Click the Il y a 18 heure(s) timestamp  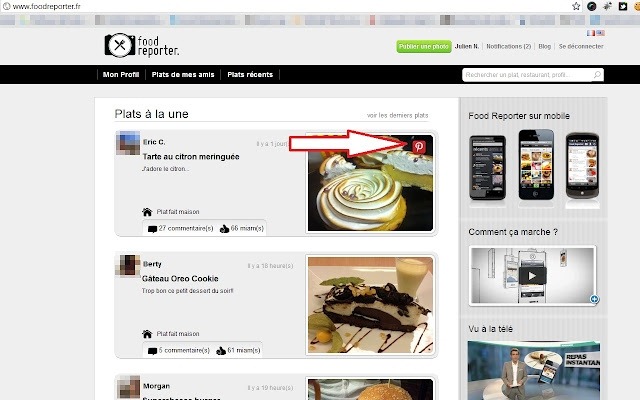tap(270, 266)
